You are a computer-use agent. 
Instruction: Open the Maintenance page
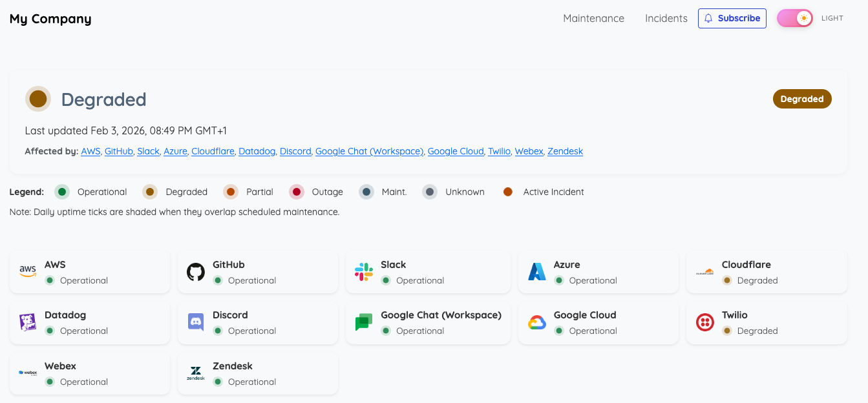(x=593, y=18)
